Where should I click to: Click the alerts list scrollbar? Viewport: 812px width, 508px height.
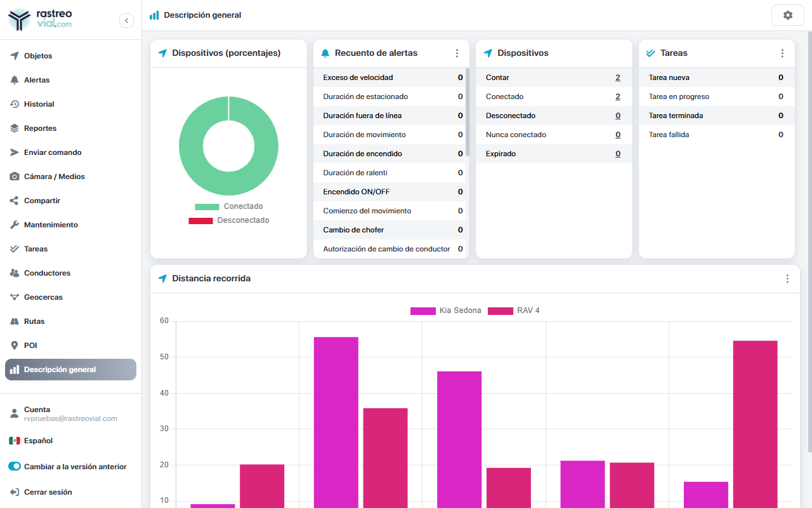coord(468,112)
